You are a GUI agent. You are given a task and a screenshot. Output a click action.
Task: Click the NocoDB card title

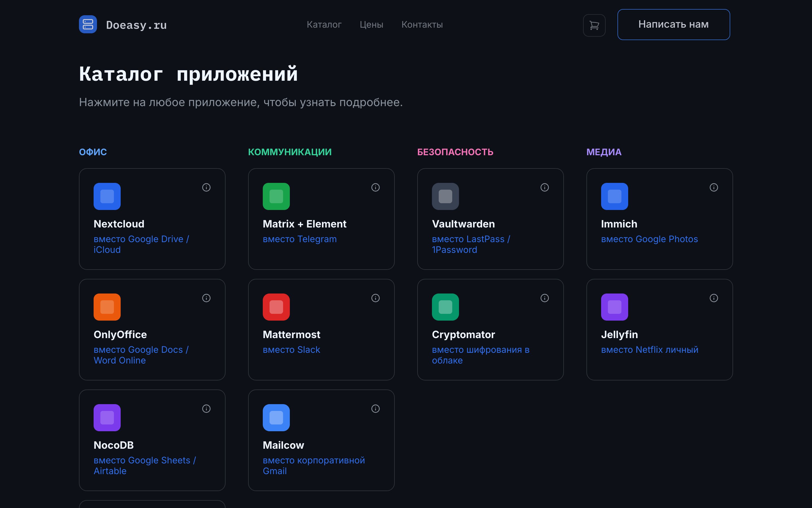pos(113,445)
